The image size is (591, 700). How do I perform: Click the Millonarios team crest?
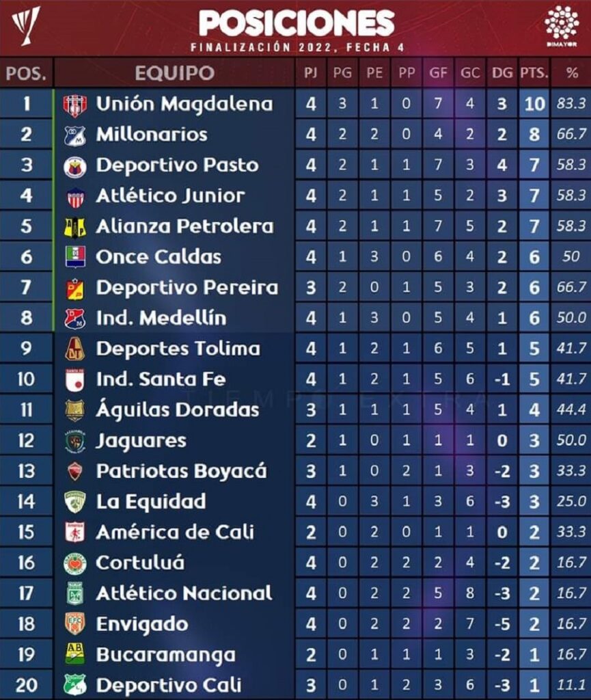74,136
